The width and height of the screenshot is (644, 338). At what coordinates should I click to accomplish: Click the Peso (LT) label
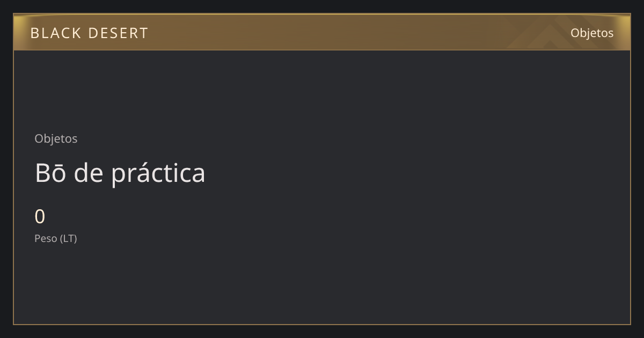(56, 238)
